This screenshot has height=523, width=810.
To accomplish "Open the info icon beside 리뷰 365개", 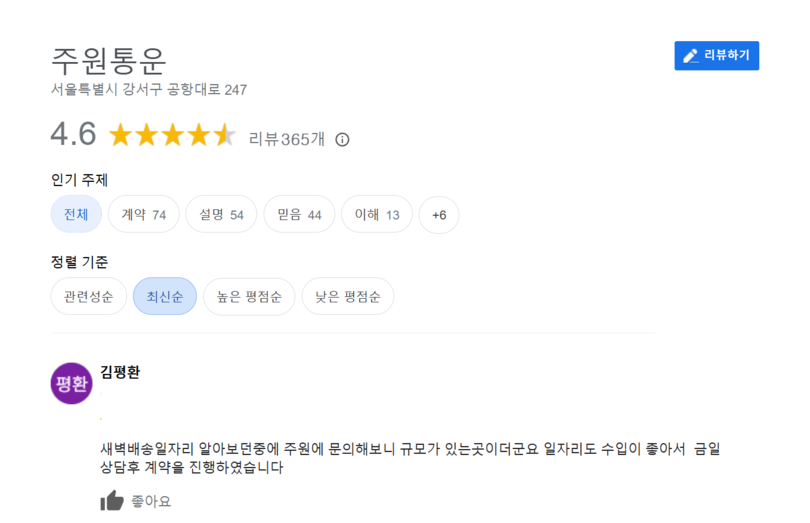I will click(342, 140).
